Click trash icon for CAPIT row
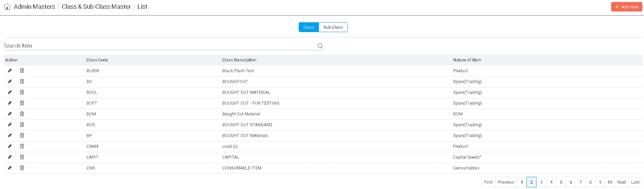The image size is (644, 189). pyautogui.click(x=22, y=157)
